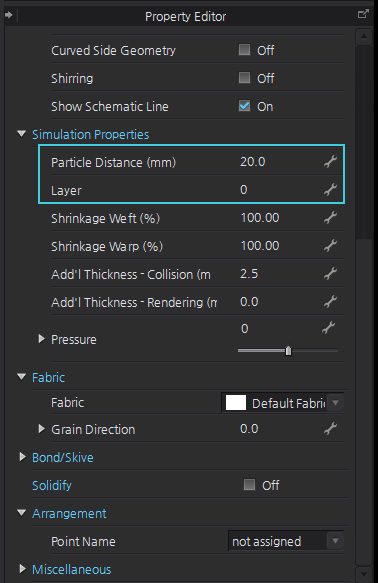378x583 pixels.
Task: Collapse the Simulation Properties section
Action: tap(22, 134)
